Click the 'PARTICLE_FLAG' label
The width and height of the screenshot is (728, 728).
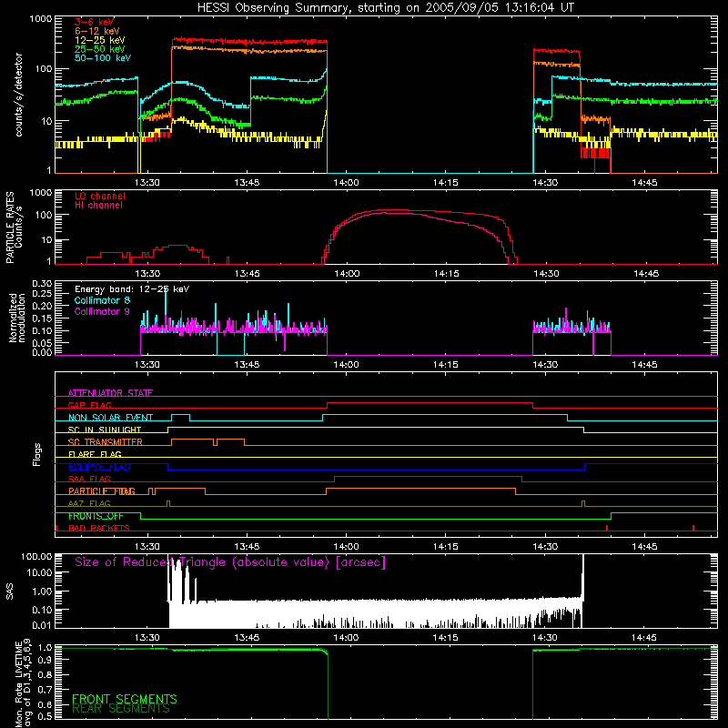pyautogui.click(x=102, y=491)
